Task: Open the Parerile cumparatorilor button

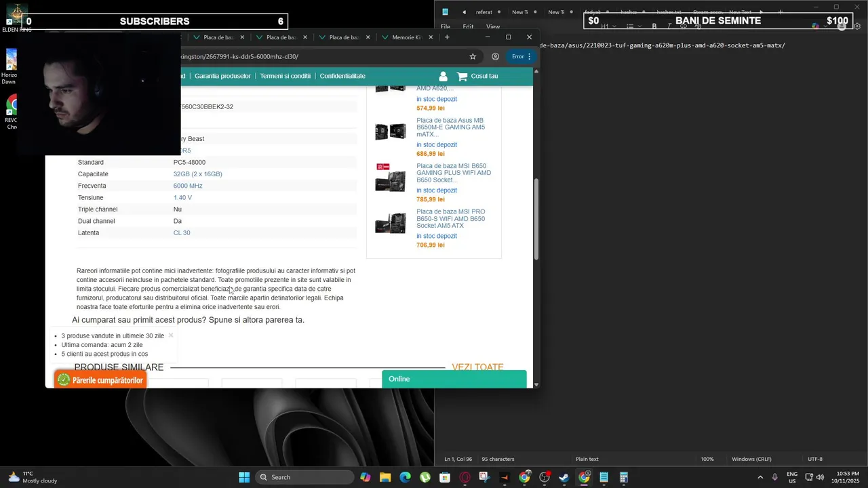Action: click(x=101, y=380)
